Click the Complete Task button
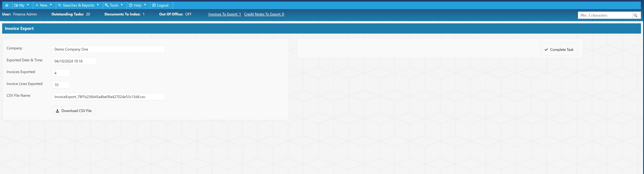Screen dimensions: 644x174 click(559, 50)
